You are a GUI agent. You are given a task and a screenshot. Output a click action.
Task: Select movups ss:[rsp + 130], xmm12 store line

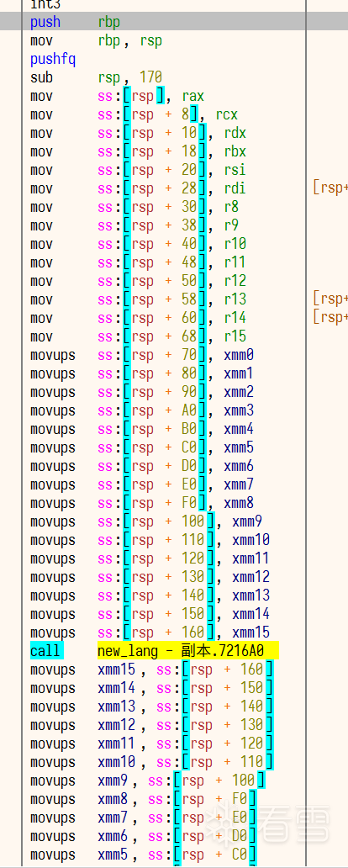point(150,577)
